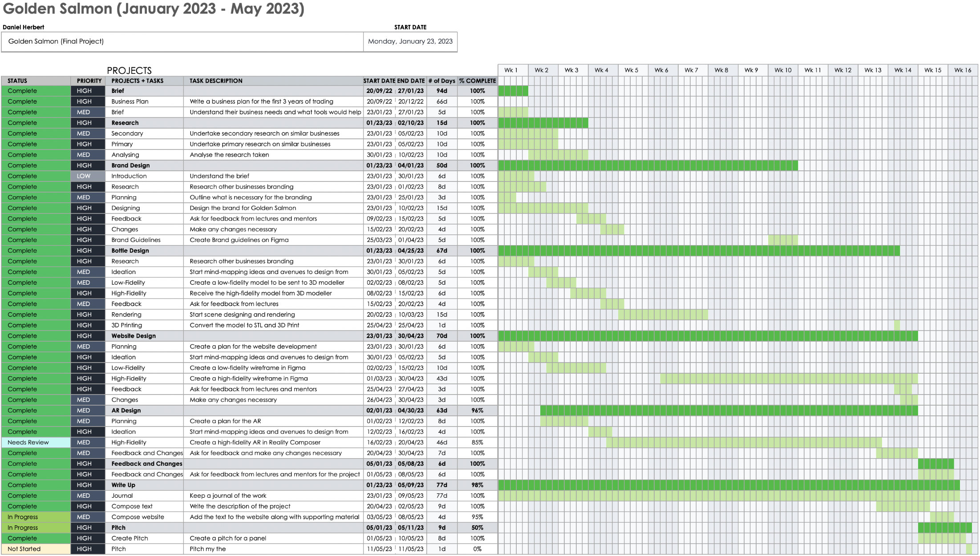The image size is (980, 556).
Task: Click the Brand Design dark green Gantt bar
Action: click(648, 165)
